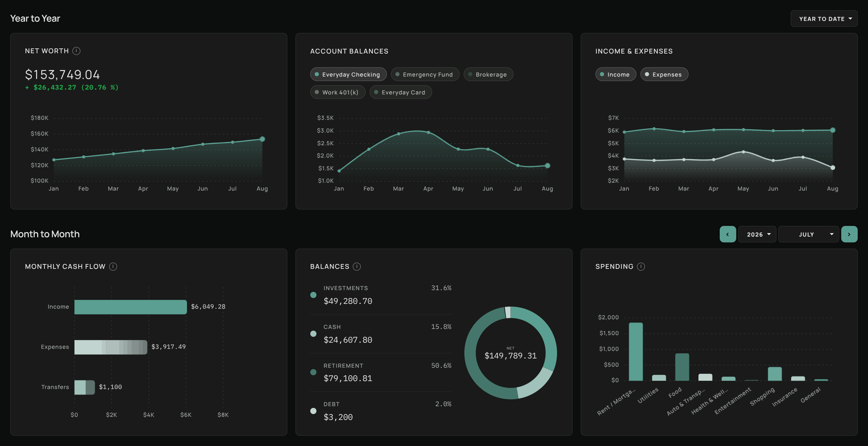Toggle the Income series chip
Image resolution: width=868 pixels, height=446 pixels.
[615, 74]
